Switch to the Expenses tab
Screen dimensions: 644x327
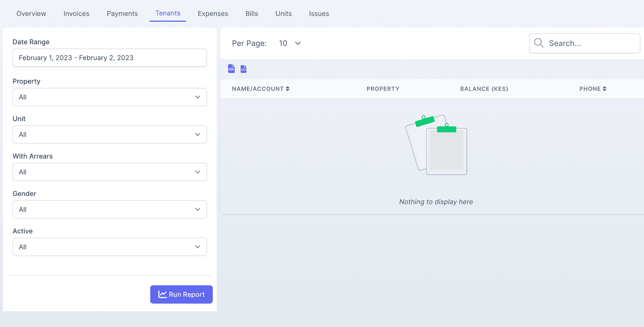click(x=213, y=14)
